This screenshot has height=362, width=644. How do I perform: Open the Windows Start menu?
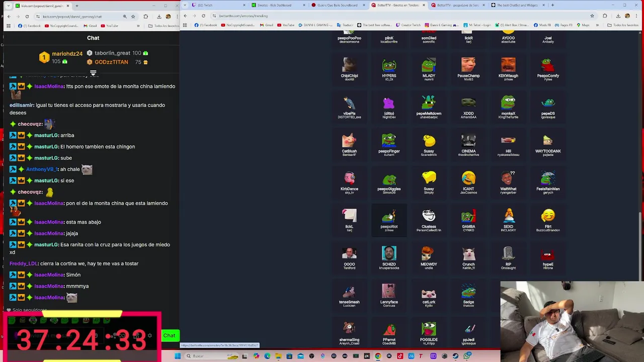[x=178, y=356]
